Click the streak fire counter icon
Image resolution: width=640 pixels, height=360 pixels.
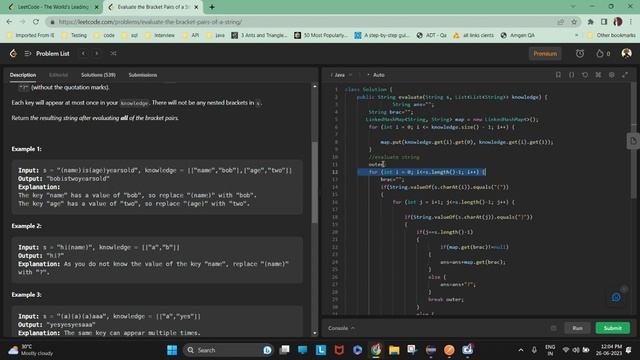tap(603, 53)
